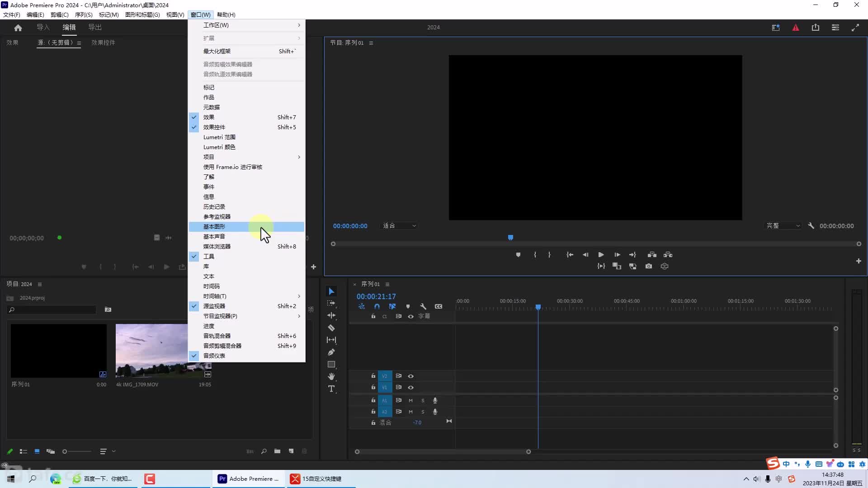Expand the 时间轴(T) submenu

point(247,296)
